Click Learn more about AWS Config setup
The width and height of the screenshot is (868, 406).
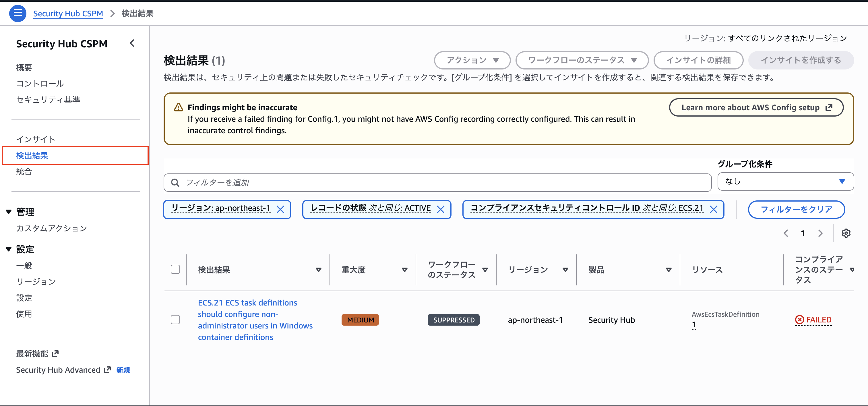756,107
